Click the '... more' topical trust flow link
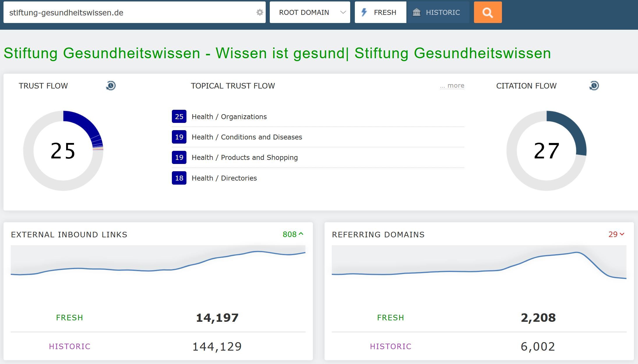Viewport: 638px width, 364px height. [452, 86]
